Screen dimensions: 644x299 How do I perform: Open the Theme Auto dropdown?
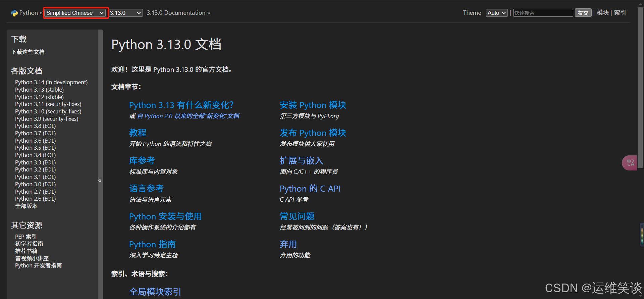pos(496,13)
